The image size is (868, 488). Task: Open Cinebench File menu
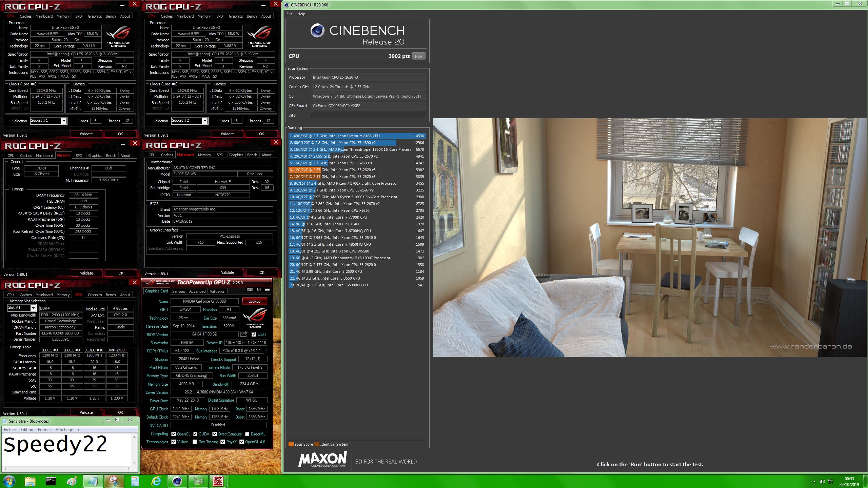tap(289, 14)
